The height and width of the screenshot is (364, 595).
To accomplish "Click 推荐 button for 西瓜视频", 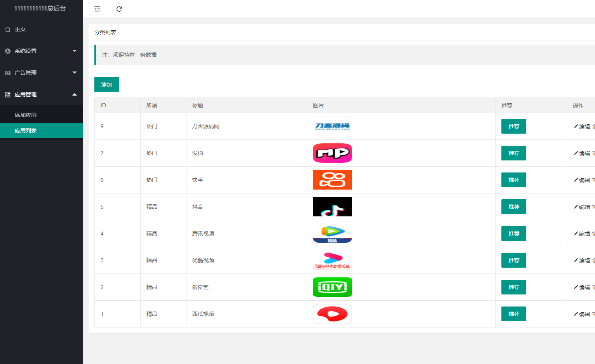I will (x=514, y=314).
